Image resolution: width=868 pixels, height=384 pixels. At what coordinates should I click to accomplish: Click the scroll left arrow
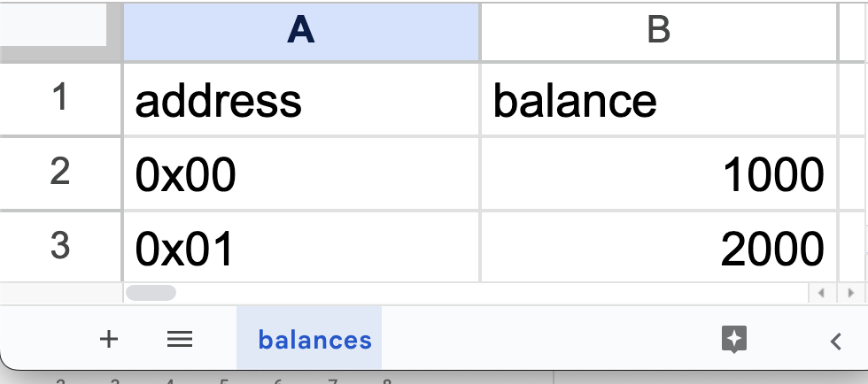tap(821, 293)
